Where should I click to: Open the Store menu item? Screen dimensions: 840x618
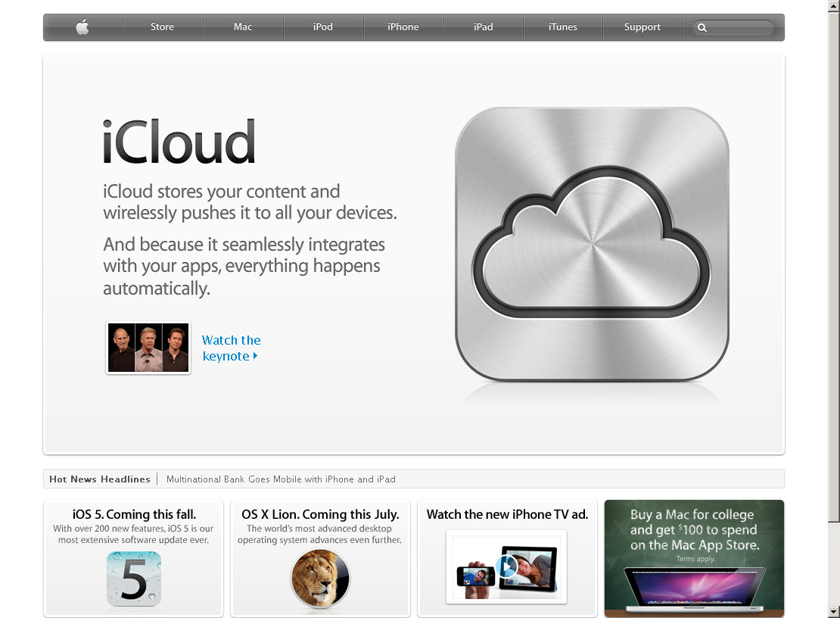(162, 27)
